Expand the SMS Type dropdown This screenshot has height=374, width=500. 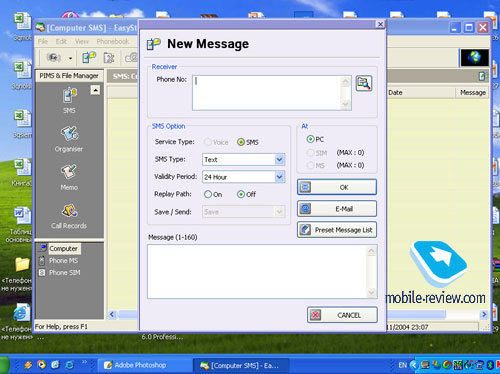click(279, 160)
